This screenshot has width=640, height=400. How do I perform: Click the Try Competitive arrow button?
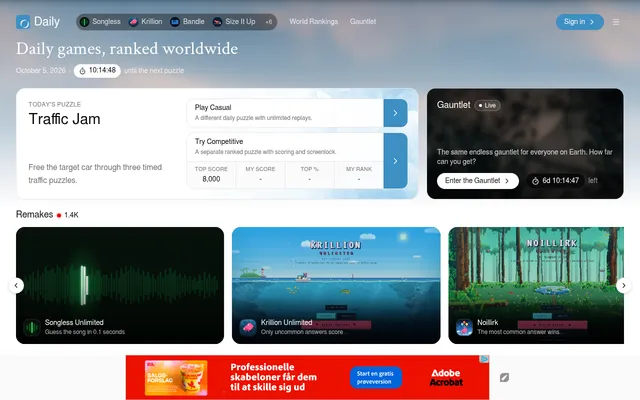(x=395, y=161)
